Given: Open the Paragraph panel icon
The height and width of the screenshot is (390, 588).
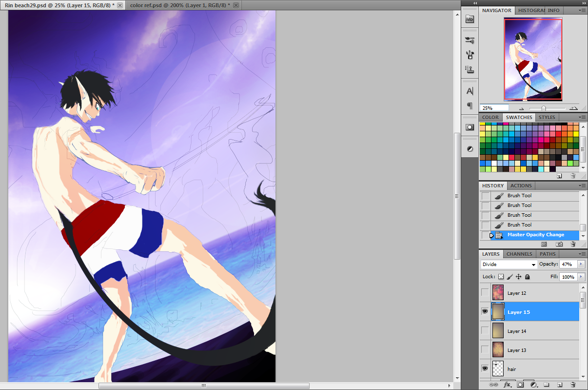Looking at the screenshot, I should pyautogui.click(x=470, y=105).
